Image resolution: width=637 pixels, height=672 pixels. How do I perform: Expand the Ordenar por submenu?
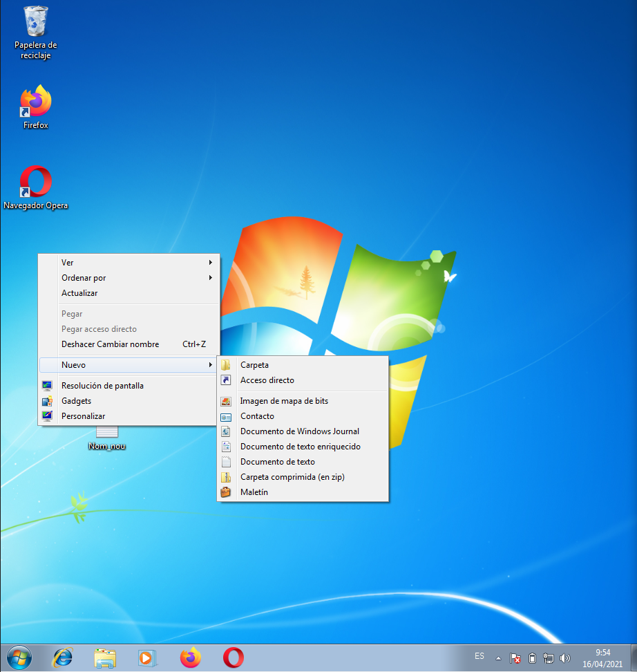pyautogui.click(x=129, y=278)
